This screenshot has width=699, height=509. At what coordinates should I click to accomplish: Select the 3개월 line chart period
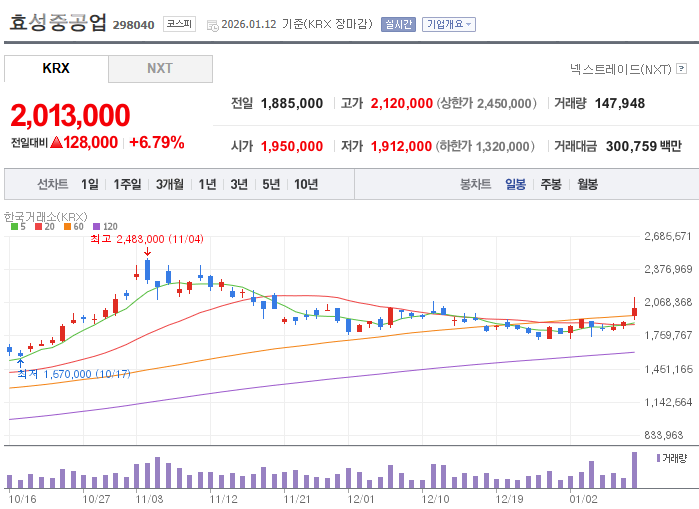(169, 184)
